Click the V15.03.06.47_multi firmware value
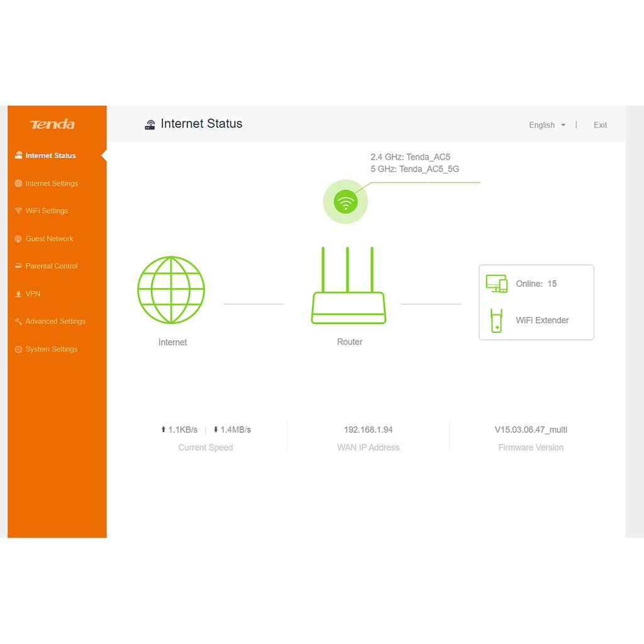Image resolution: width=644 pixels, height=644 pixels. click(531, 430)
